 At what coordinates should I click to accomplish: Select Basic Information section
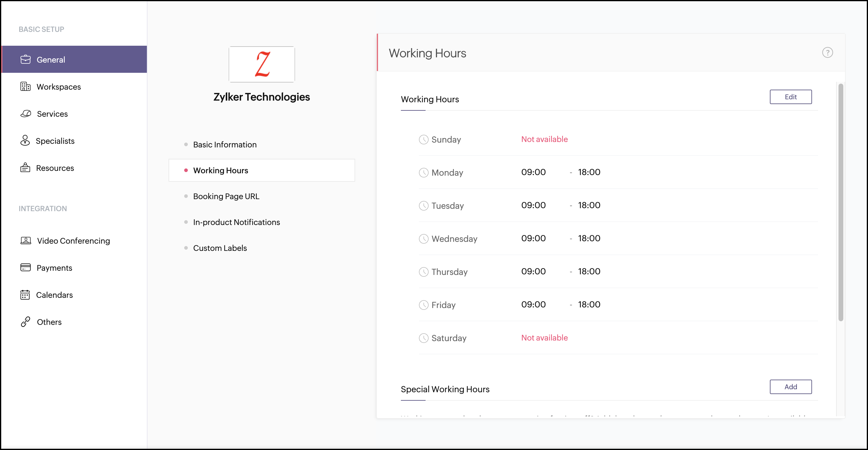(x=225, y=144)
